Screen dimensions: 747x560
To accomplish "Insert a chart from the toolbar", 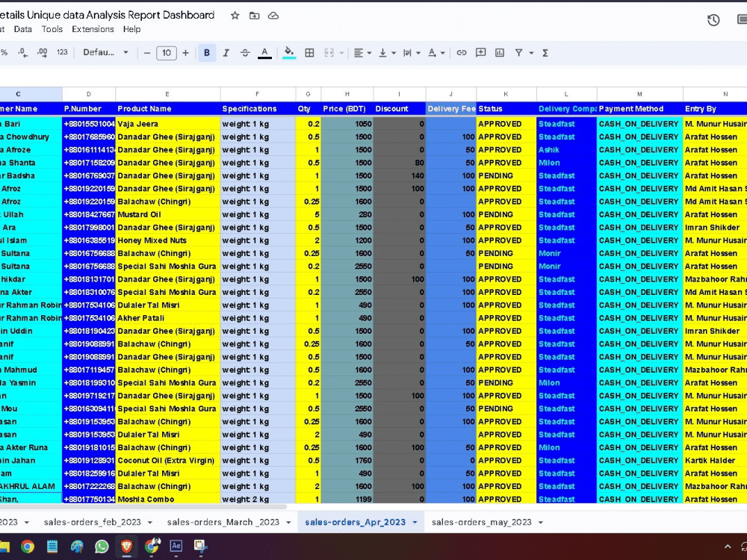I will click(500, 52).
